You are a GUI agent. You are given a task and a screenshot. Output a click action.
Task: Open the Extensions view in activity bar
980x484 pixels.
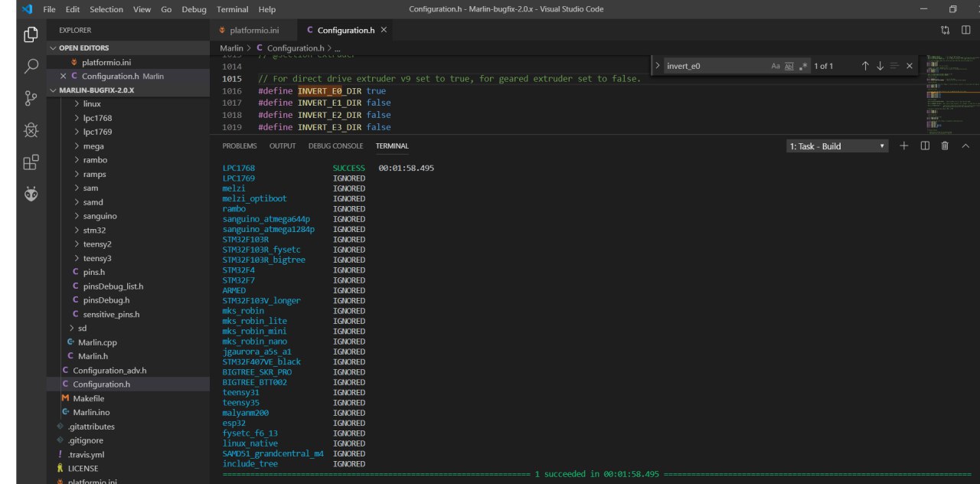coord(31,162)
